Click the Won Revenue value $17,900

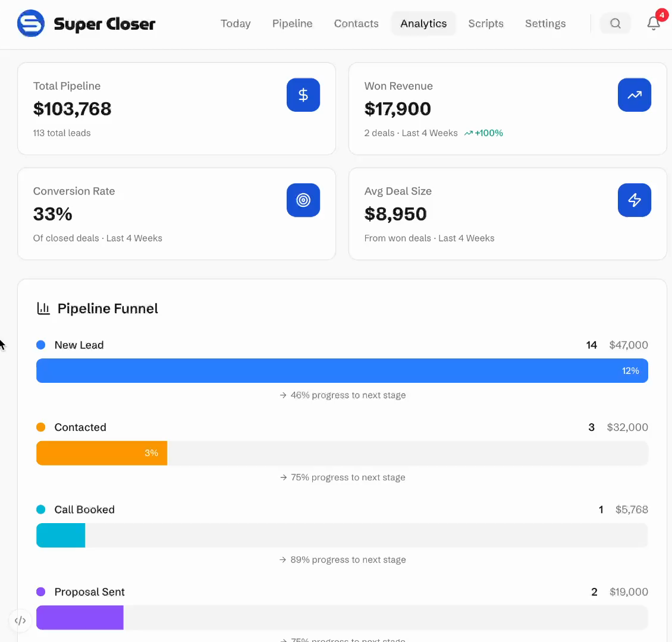(x=397, y=109)
